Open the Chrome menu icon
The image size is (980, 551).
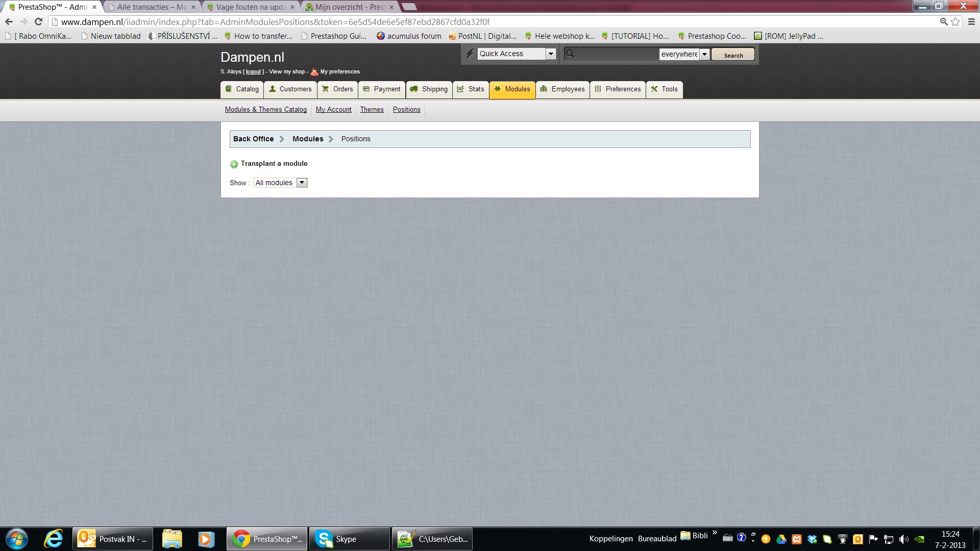coord(971,22)
